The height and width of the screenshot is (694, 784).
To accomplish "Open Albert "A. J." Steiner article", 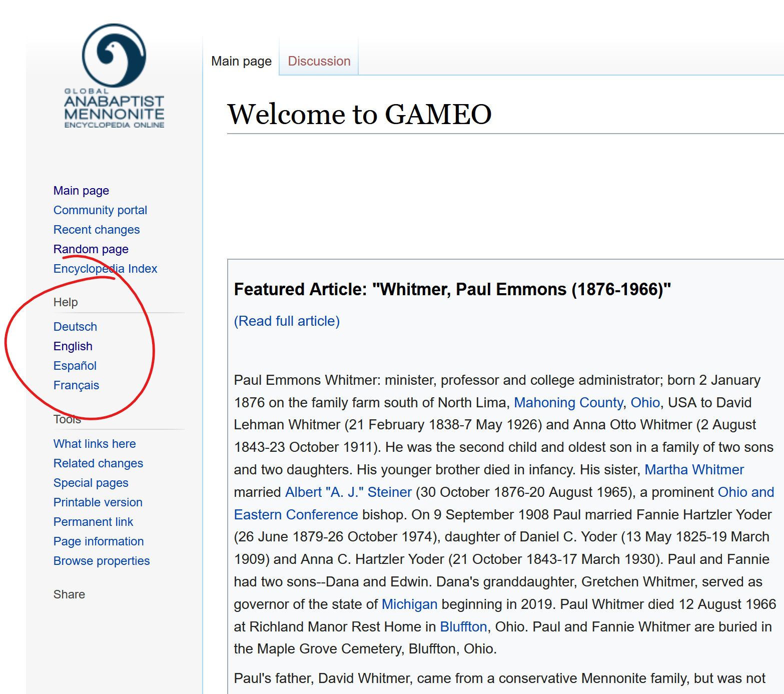I will coord(348,492).
